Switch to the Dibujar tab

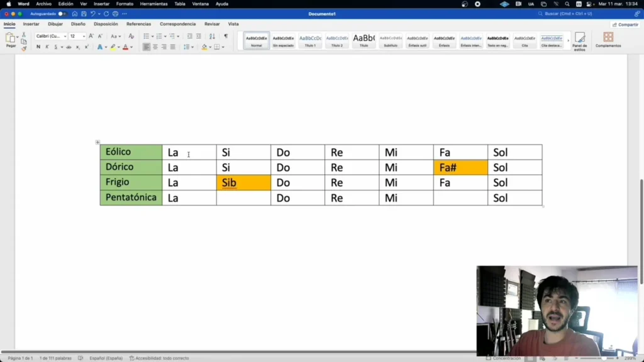point(55,25)
